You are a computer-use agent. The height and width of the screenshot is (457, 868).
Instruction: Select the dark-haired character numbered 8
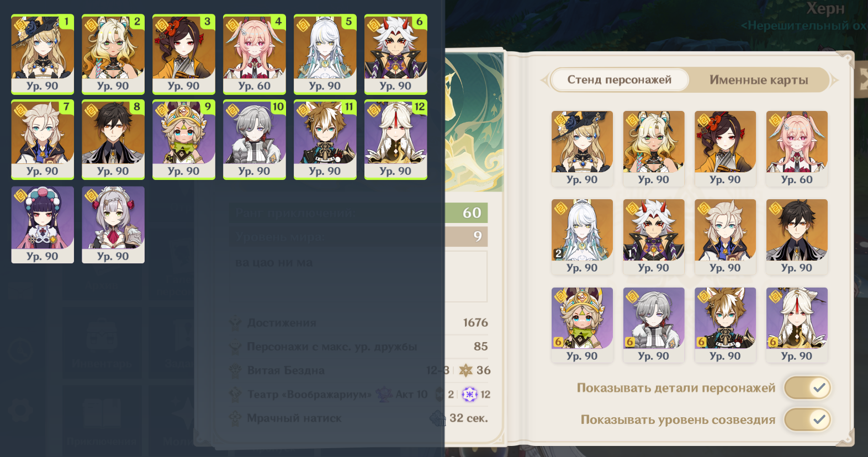[x=113, y=140]
